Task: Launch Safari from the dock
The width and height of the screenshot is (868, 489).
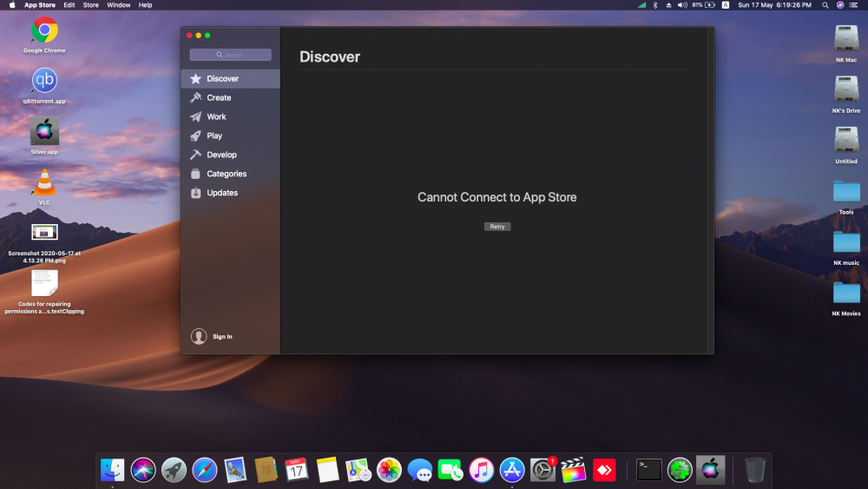Action: pyautogui.click(x=205, y=470)
